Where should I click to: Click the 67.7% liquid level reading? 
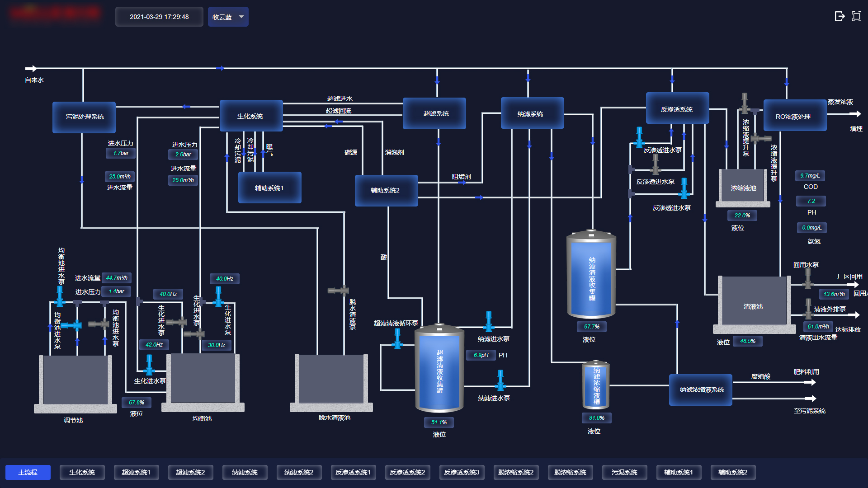[592, 327]
